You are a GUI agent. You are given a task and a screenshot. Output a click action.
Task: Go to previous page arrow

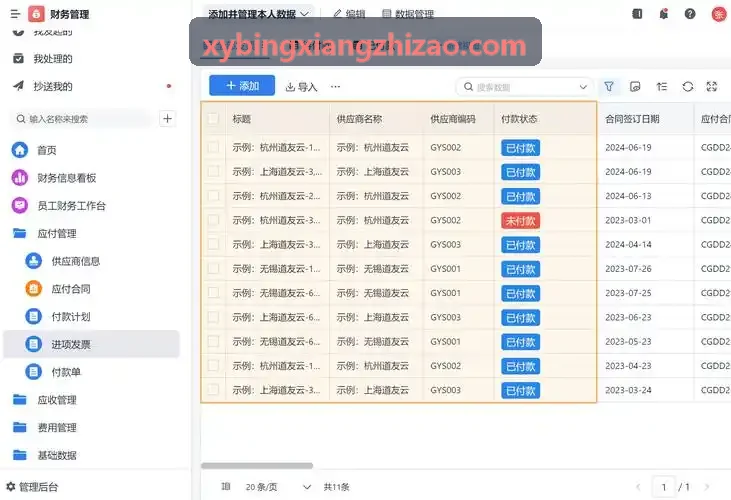638,487
